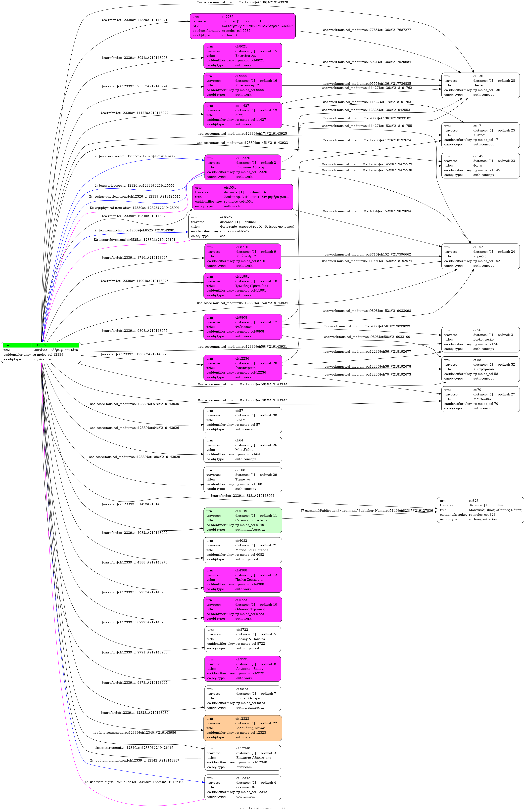The width and height of the screenshot is (525, 812).
Task: Click the green root node oi:12339
Action: (41, 352)
